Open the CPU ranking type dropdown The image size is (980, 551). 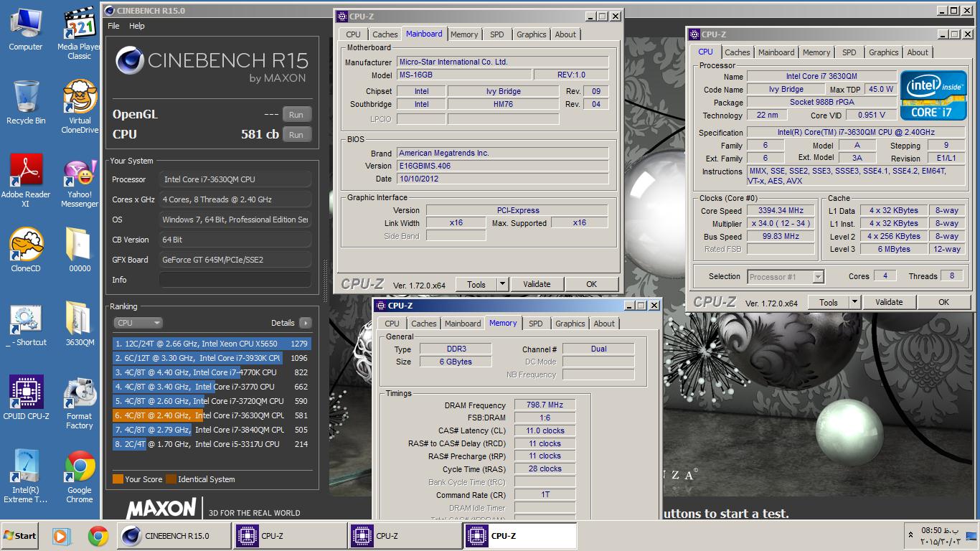138,323
